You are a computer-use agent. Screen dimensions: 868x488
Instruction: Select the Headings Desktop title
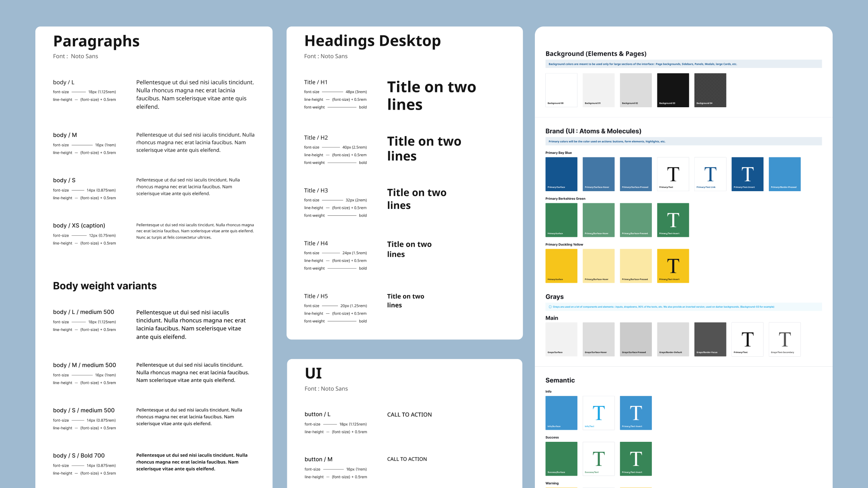(x=372, y=41)
